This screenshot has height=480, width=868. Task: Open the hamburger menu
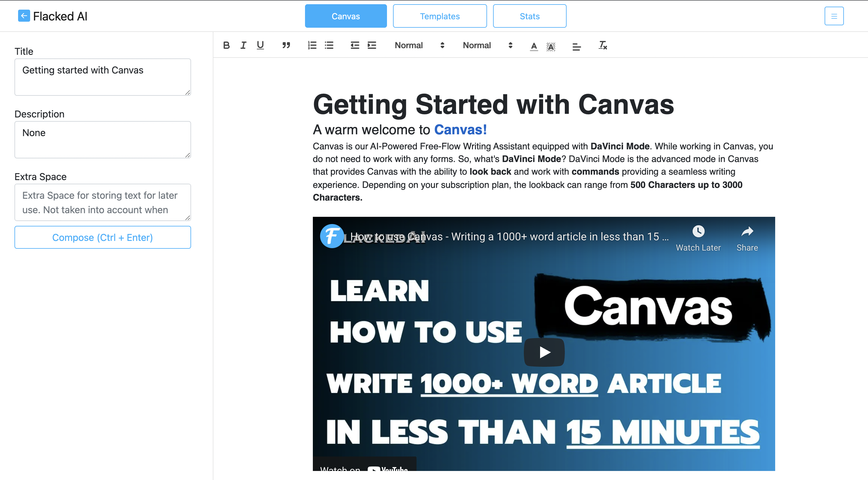834,16
